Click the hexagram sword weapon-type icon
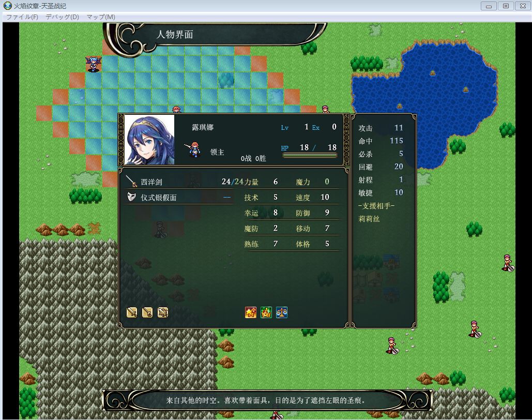This screenshot has width=532, height=420. point(163,312)
